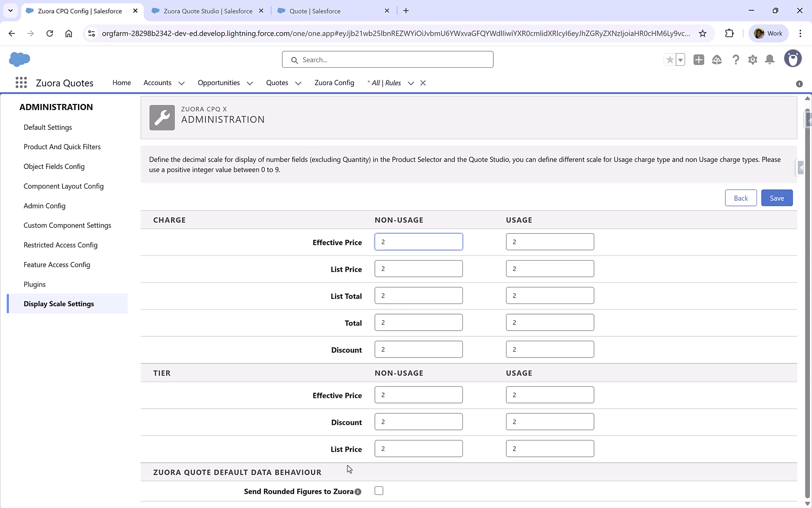The width and height of the screenshot is (812, 508).
Task: Open the browser extensions puzzle icon
Action: [x=730, y=33]
